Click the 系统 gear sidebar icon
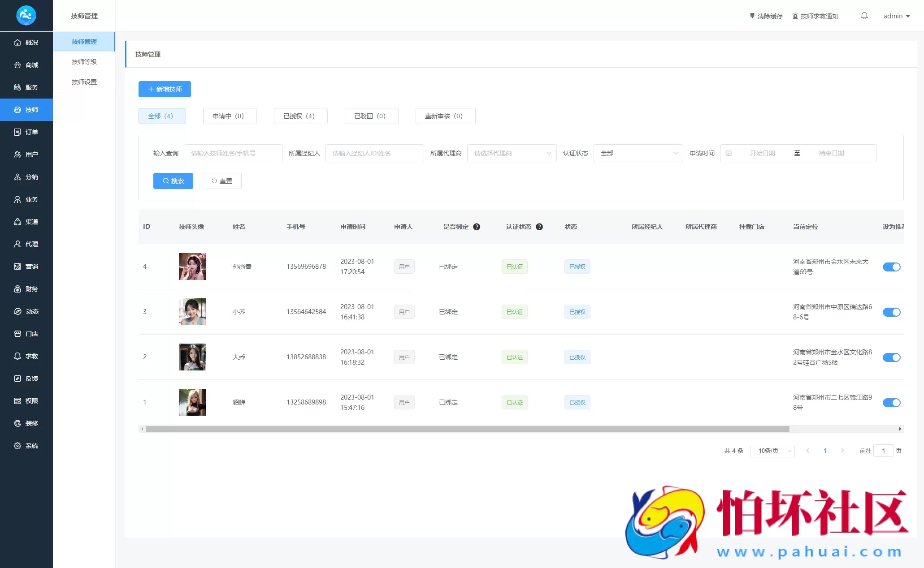 click(x=17, y=446)
